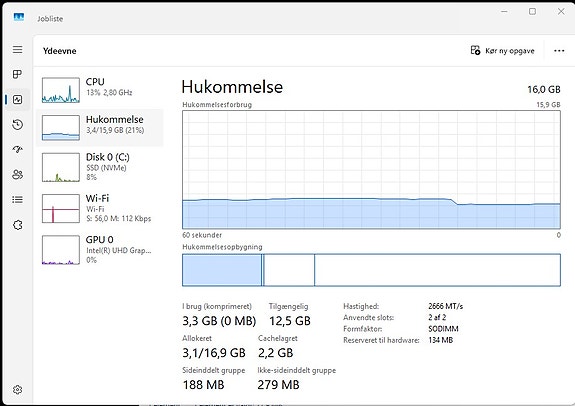Open Startup apps gauge icon
Screen dimensions: 575x406
[17, 149]
